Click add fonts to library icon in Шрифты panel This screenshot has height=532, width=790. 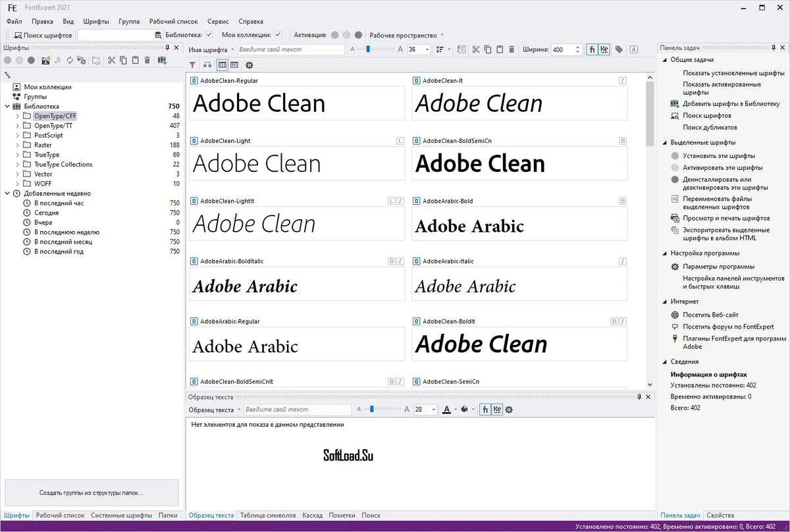point(161,60)
